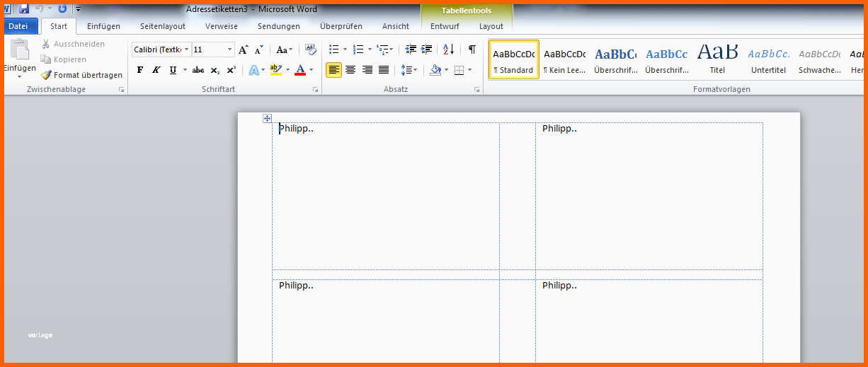Click the table move handle
Screen dimensions: 868x367
click(x=267, y=118)
